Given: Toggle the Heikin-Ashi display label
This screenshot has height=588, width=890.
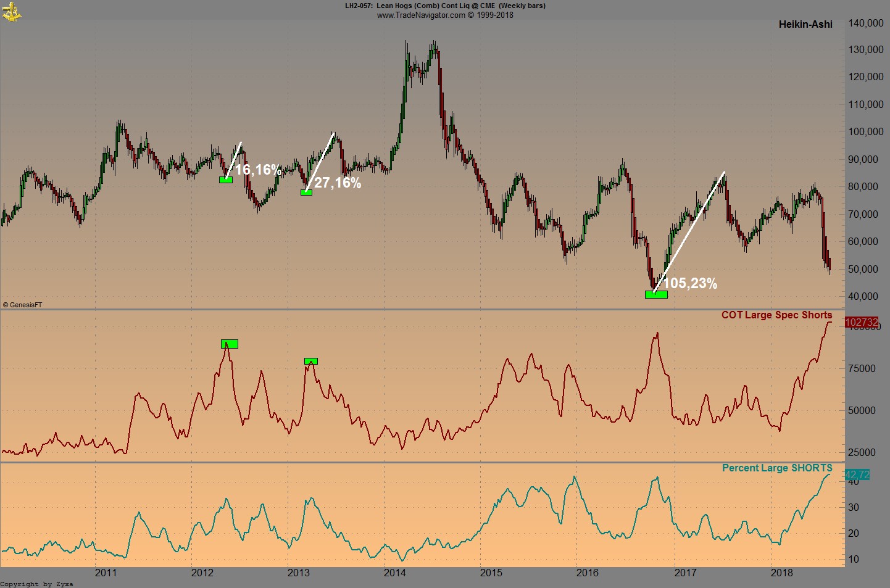Looking at the screenshot, I should [x=805, y=24].
